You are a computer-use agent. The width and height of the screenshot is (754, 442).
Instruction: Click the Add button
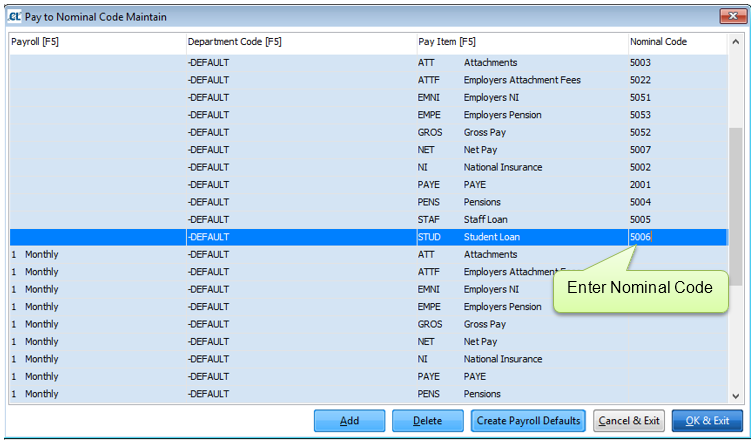click(x=349, y=421)
